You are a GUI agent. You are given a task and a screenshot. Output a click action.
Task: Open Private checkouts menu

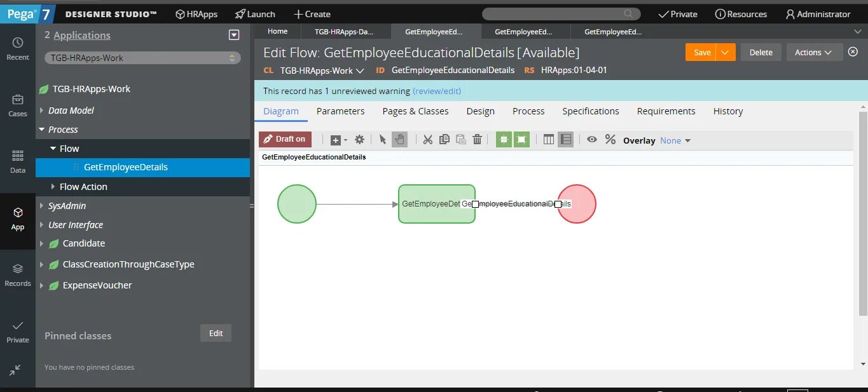(677, 14)
